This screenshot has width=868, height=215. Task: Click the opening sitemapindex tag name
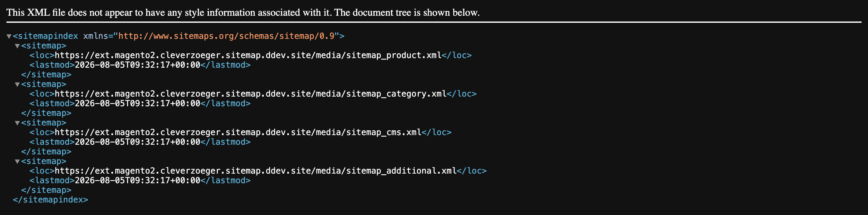point(46,36)
